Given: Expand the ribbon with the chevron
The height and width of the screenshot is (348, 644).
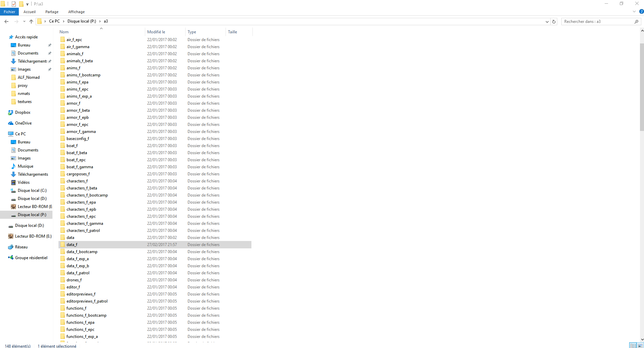Looking at the screenshot, I should [634, 11].
